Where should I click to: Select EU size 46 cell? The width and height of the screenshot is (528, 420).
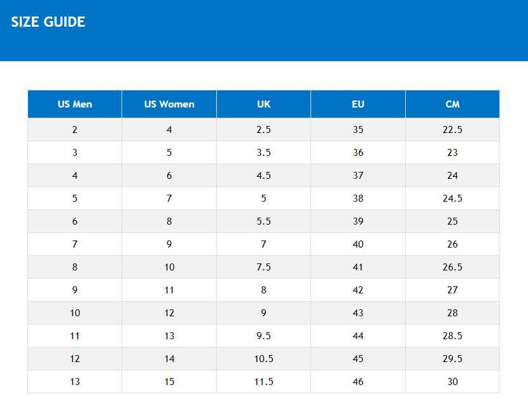coord(358,382)
